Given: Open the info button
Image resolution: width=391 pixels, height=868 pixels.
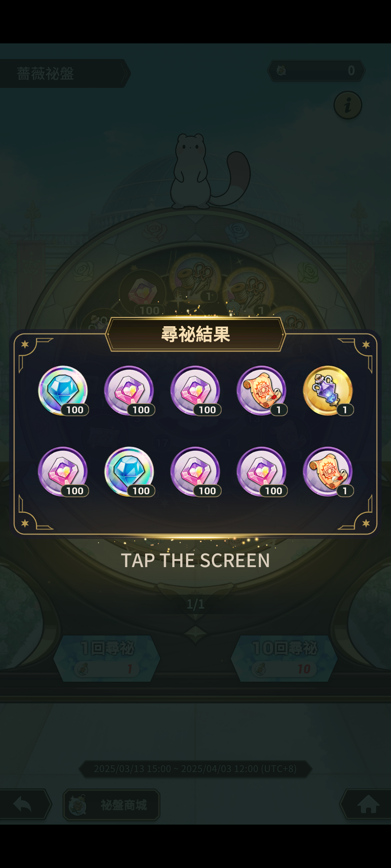Looking at the screenshot, I should click(348, 105).
